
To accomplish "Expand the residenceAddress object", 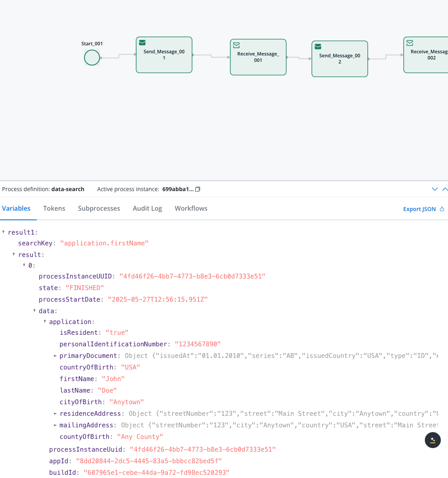I will pos(55,414).
